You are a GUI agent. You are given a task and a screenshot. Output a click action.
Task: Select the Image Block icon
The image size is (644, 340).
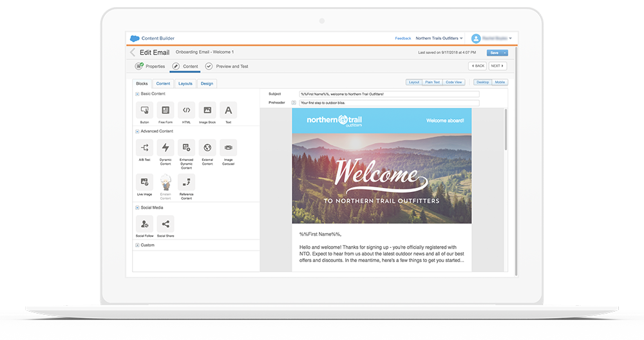point(207,110)
